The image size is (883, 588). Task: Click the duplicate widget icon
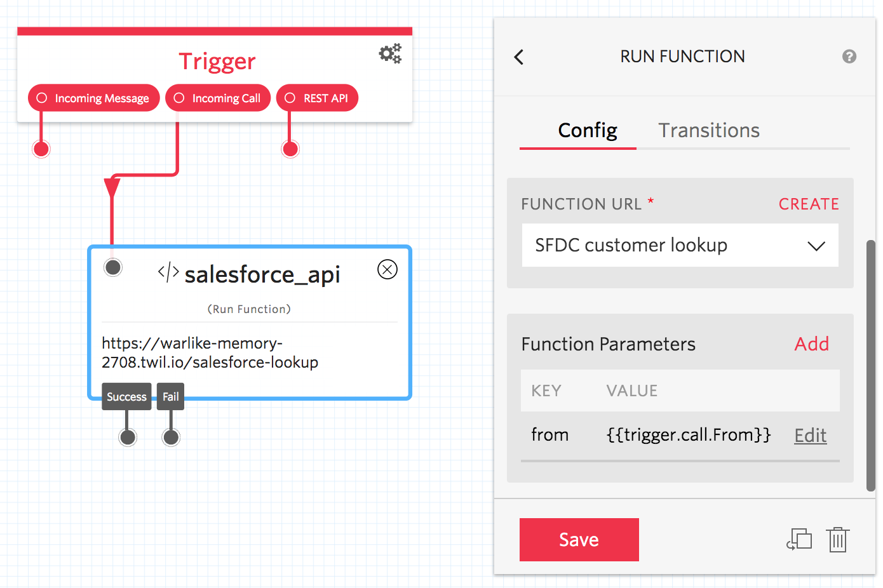799,540
